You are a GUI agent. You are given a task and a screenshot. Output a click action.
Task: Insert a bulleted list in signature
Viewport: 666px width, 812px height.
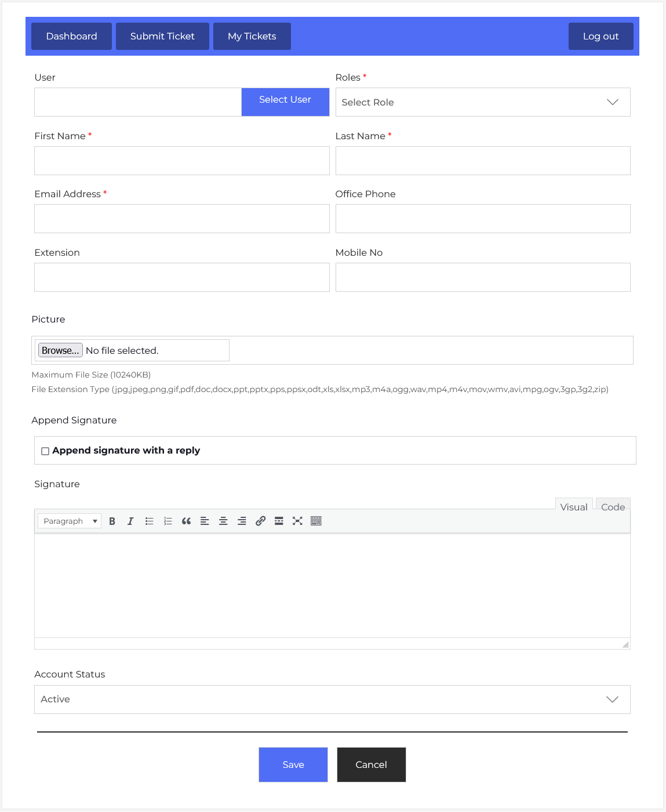point(149,521)
